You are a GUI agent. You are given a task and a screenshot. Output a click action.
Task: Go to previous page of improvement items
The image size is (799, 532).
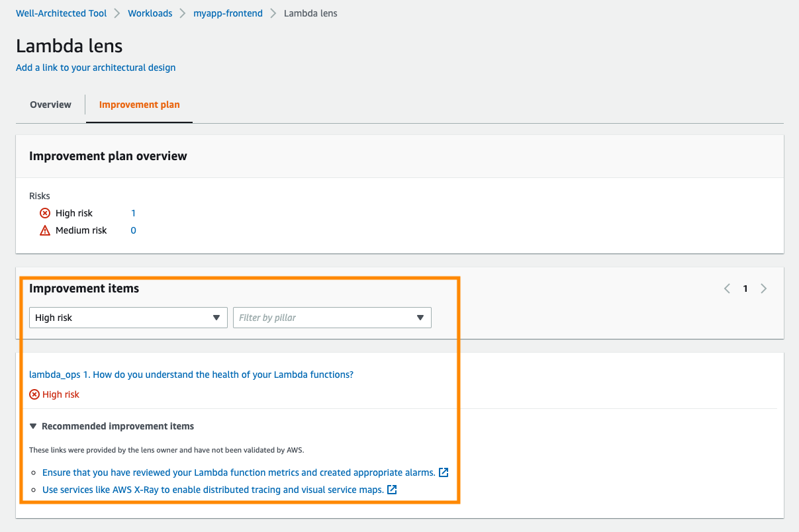[x=727, y=288]
